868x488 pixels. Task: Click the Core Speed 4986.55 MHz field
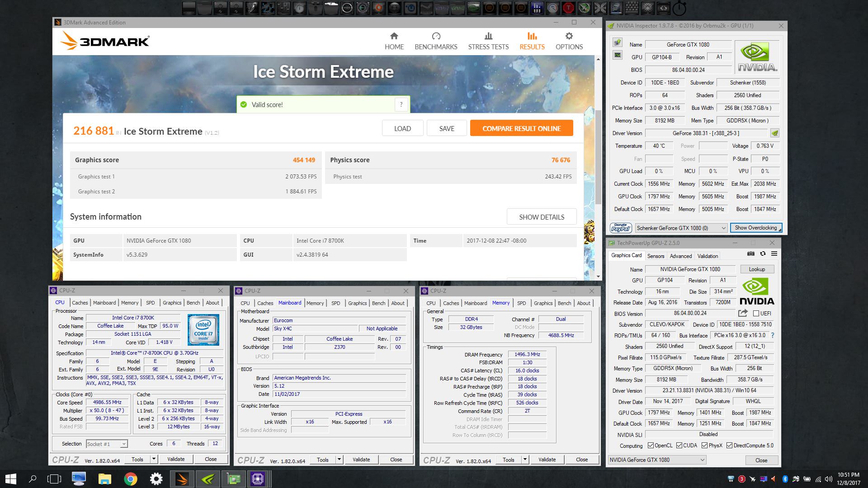pyautogui.click(x=107, y=402)
